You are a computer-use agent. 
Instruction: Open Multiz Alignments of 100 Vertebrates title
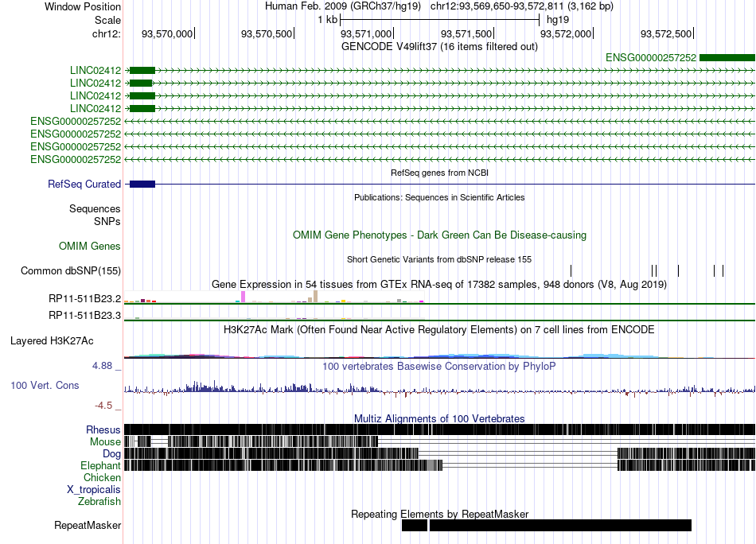click(439, 418)
